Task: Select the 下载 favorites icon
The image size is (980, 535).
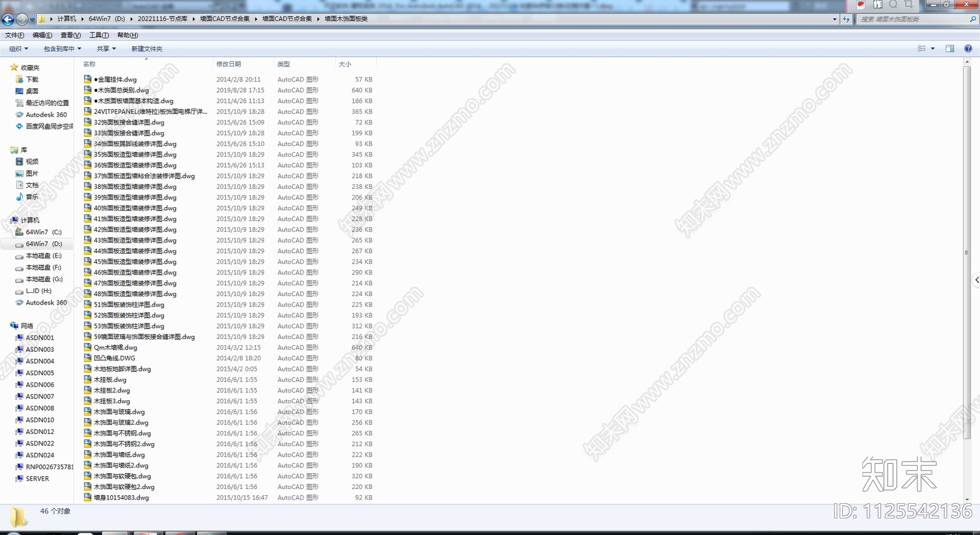Action: 19,79
